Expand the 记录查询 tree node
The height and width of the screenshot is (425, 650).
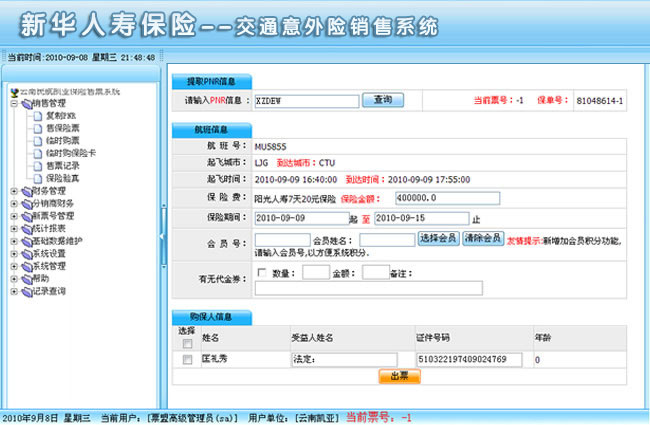(14, 291)
